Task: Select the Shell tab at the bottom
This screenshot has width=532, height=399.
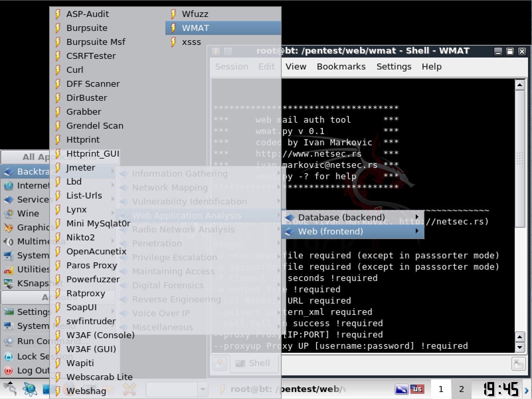Action: pos(254,363)
